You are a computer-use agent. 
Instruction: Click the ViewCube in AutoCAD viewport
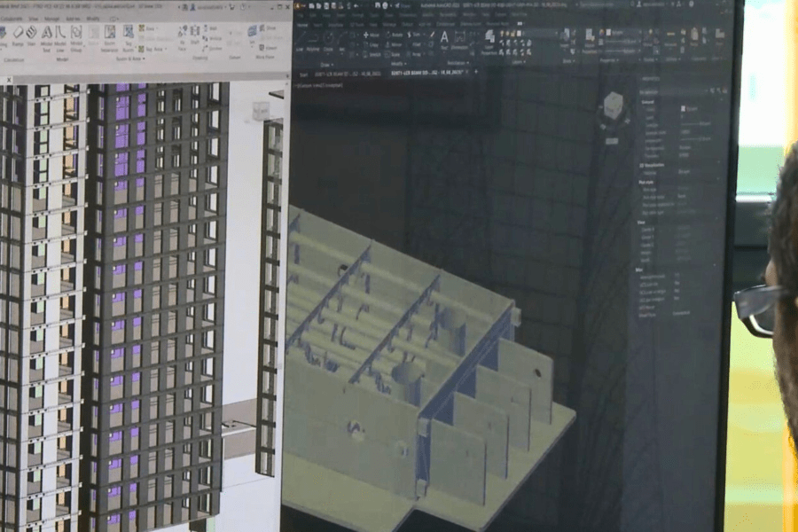(x=612, y=106)
